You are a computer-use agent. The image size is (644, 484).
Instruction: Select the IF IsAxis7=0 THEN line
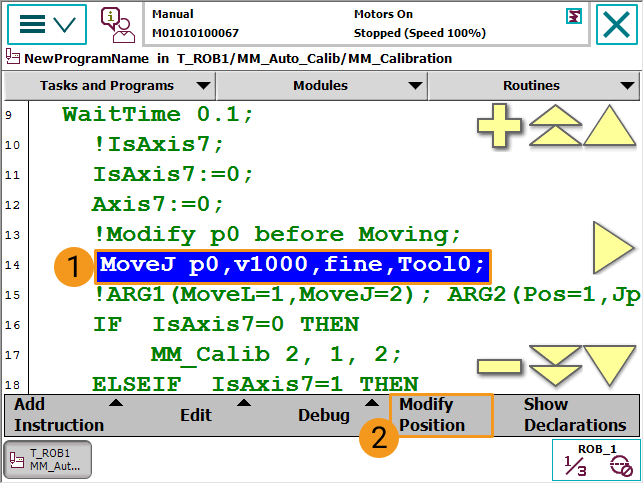coord(226,325)
